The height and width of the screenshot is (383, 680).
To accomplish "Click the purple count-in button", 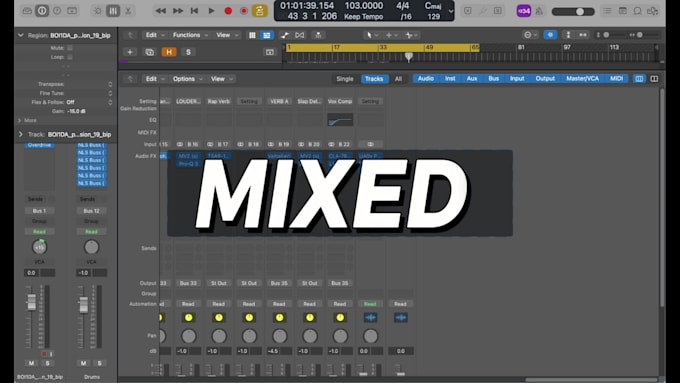I will tap(524, 11).
